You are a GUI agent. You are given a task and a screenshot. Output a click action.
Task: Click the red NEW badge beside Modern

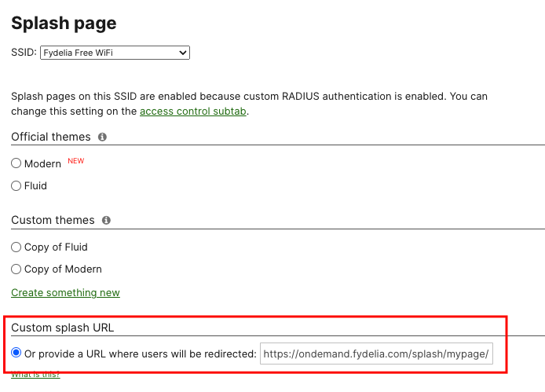[x=75, y=161]
